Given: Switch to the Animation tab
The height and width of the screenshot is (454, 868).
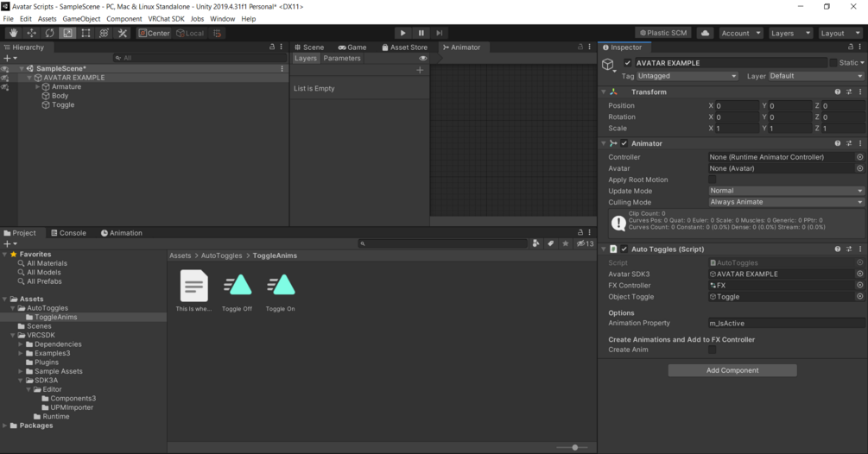Looking at the screenshot, I should coord(121,233).
